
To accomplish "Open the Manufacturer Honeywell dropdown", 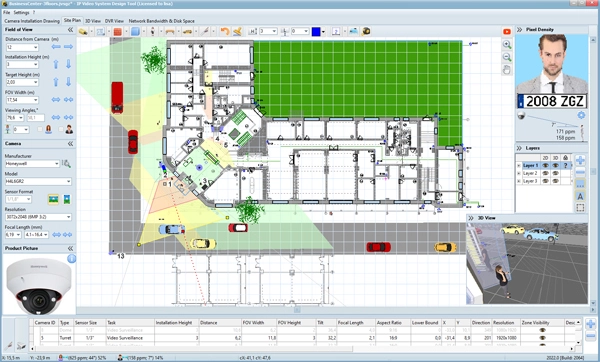I will click(32, 164).
